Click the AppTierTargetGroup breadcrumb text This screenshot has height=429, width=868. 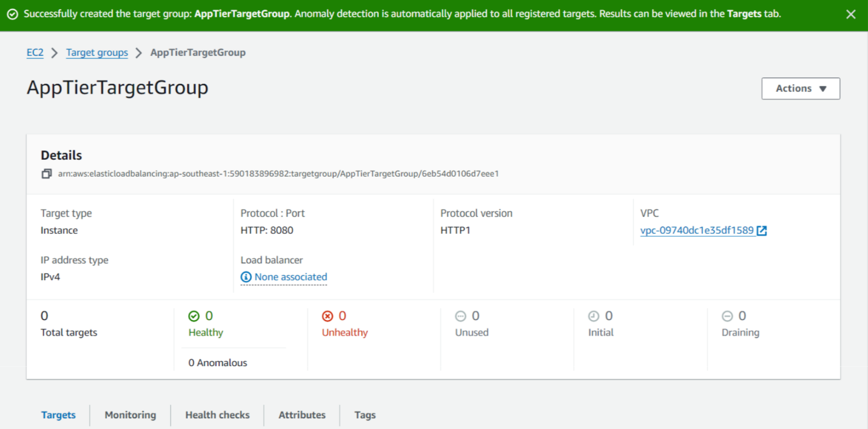[x=198, y=53]
